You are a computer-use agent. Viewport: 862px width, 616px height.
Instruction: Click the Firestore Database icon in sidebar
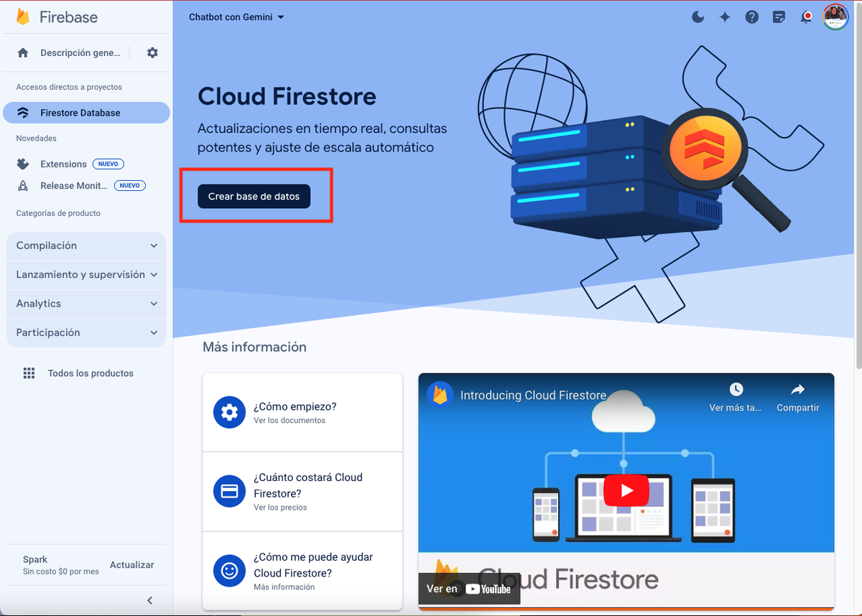[x=23, y=113]
